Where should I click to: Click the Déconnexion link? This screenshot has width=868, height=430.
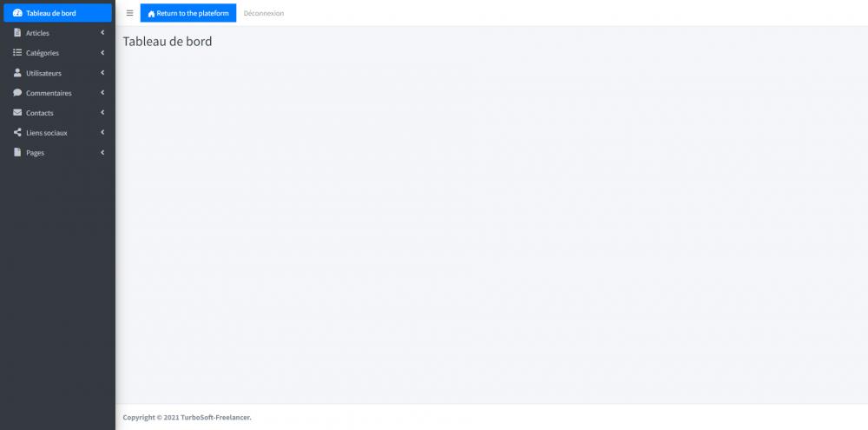click(264, 13)
